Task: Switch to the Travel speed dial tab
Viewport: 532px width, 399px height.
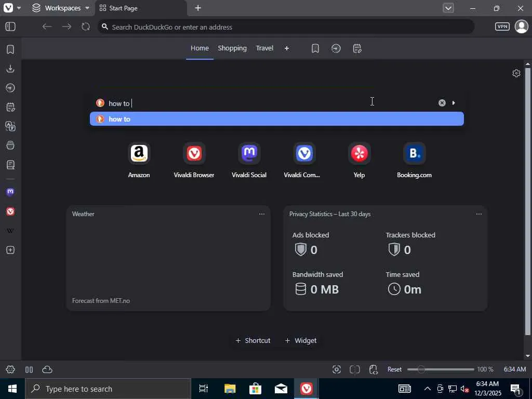Action: (x=264, y=48)
